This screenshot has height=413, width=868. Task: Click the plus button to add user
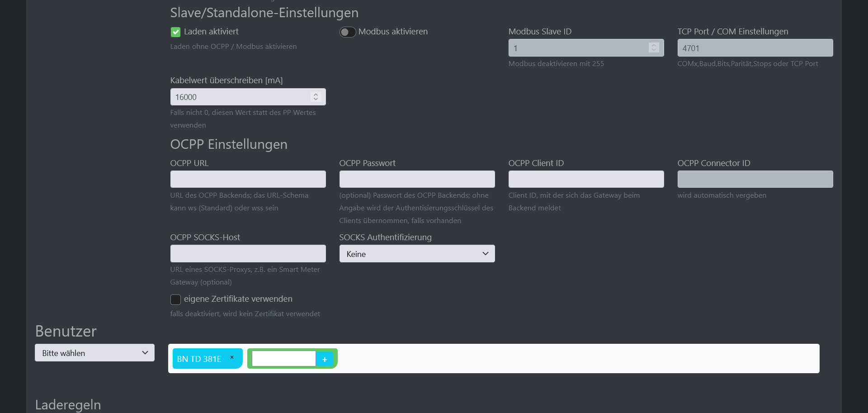325,359
